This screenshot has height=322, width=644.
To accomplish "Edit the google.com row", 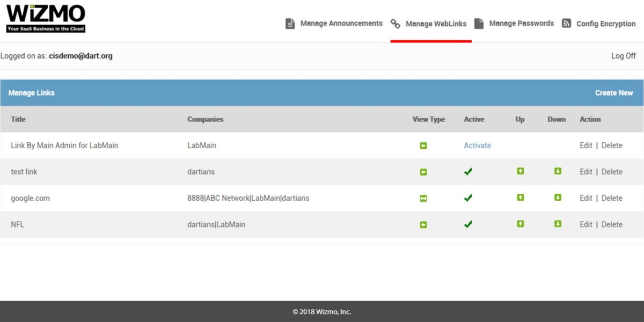I will (x=586, y=198).
